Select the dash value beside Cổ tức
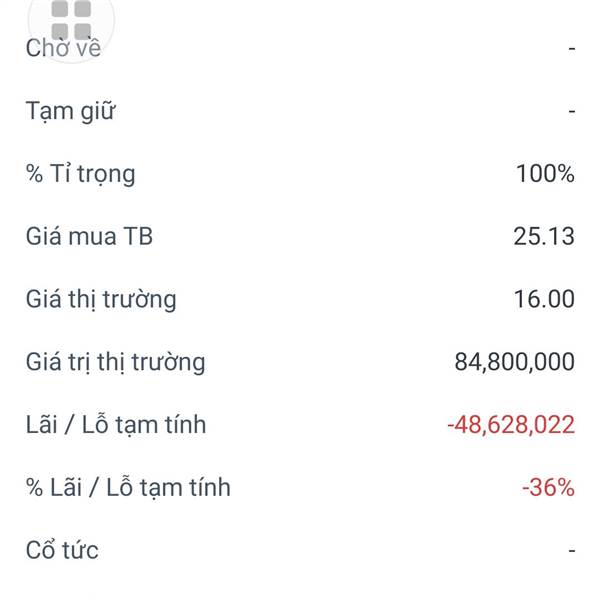The width and height of the screenshot is (600, 600). pos(572,551)
